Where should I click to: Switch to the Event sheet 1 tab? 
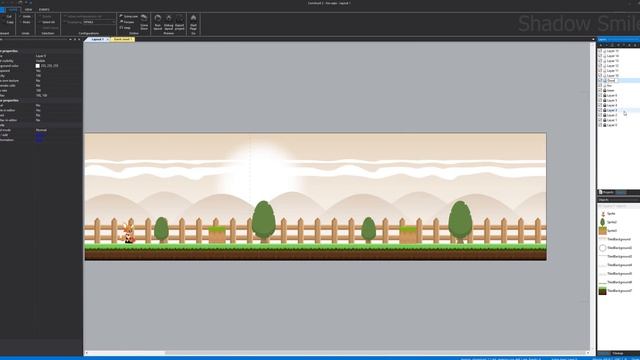point(121,39)
